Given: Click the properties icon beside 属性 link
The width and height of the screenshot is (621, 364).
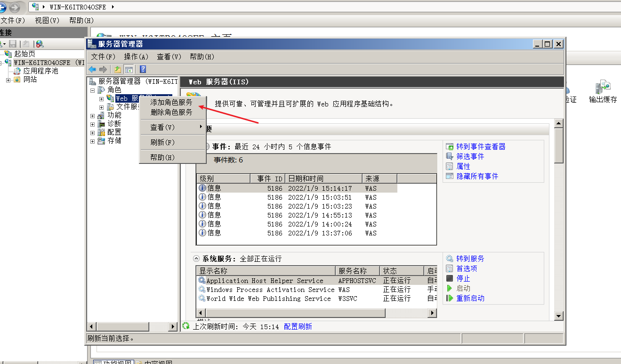Looking at the screenshot, I should point(450,166).
